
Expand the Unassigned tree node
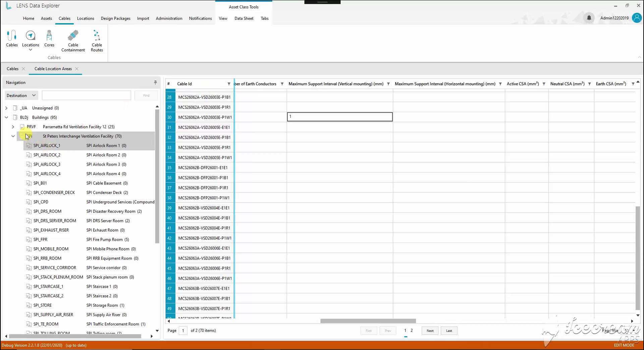[x=6, y=108]
